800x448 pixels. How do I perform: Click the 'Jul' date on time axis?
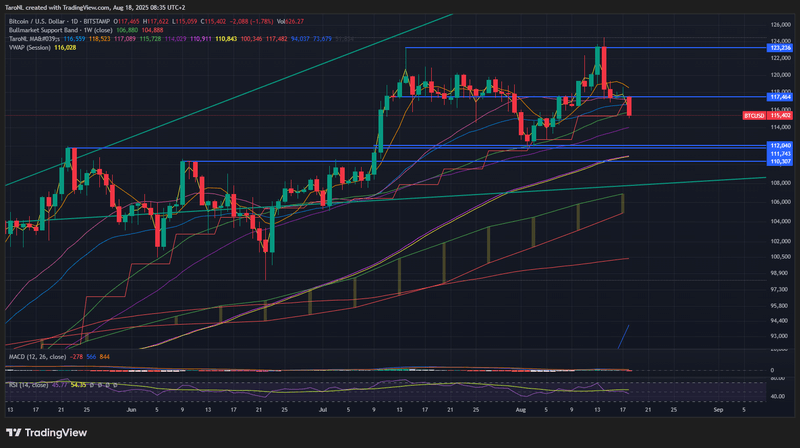323,410
